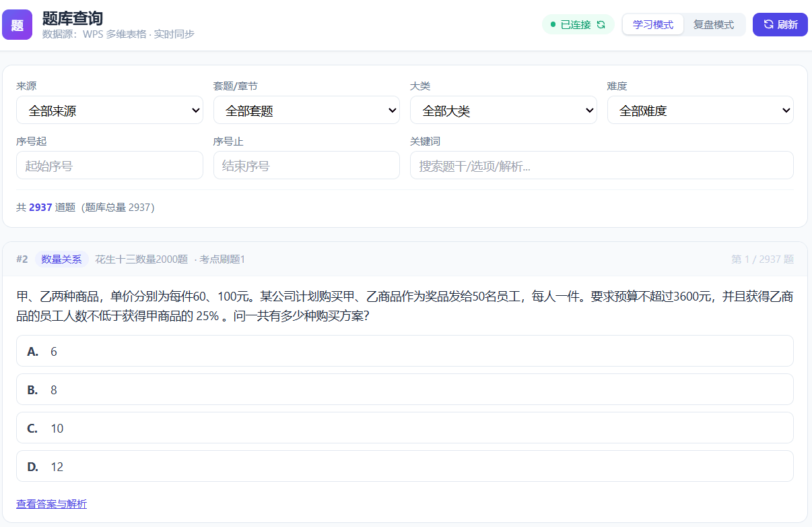The width and height of the screenshot is (812, 527).
Task: Click the purple 题 app logo icon
Action: click(17, 25)
